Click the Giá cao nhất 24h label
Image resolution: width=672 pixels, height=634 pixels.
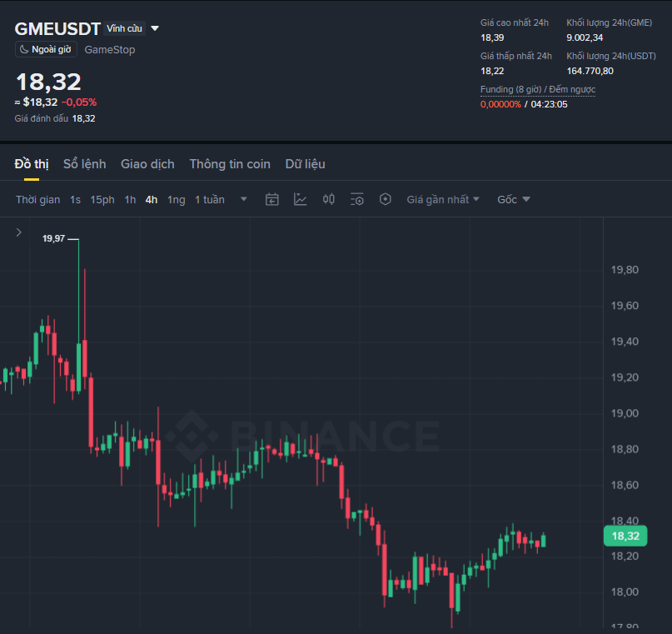point(515,22)
